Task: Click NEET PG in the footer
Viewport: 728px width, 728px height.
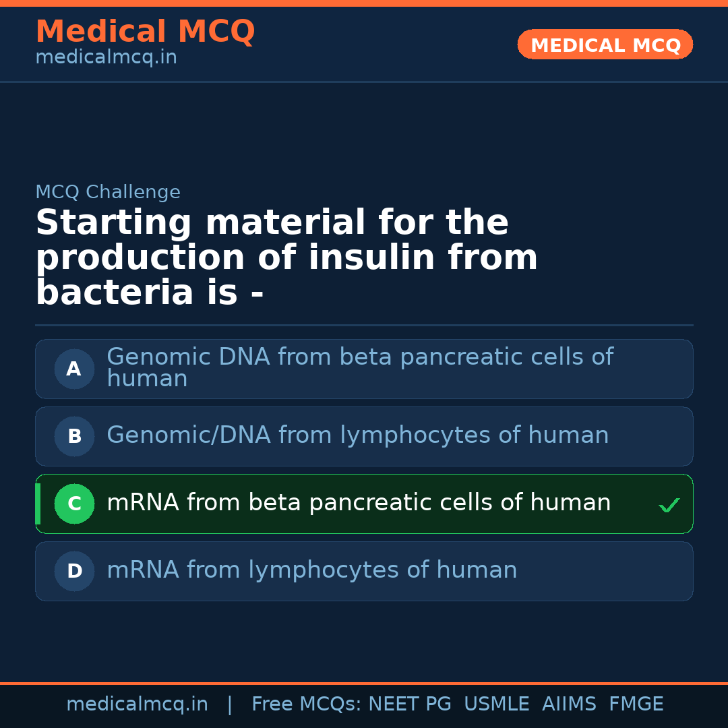Action: pyautogui.click(x=410, y=704)
